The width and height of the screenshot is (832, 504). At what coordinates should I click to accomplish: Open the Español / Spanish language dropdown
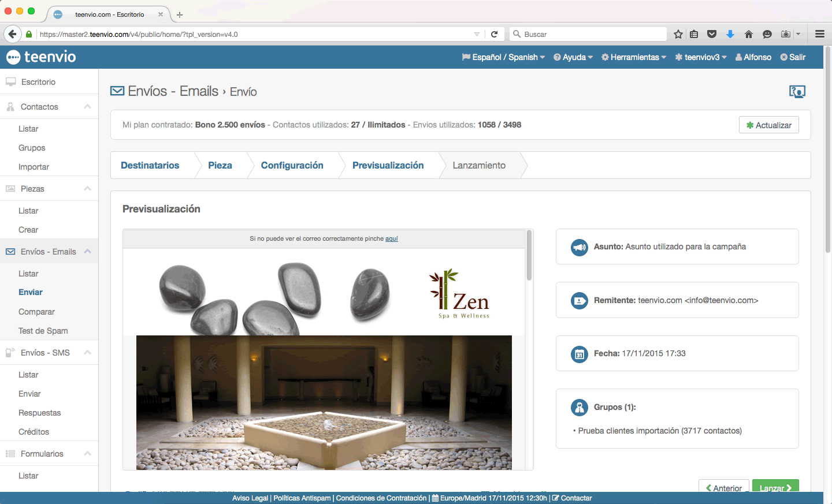point(503,57)
